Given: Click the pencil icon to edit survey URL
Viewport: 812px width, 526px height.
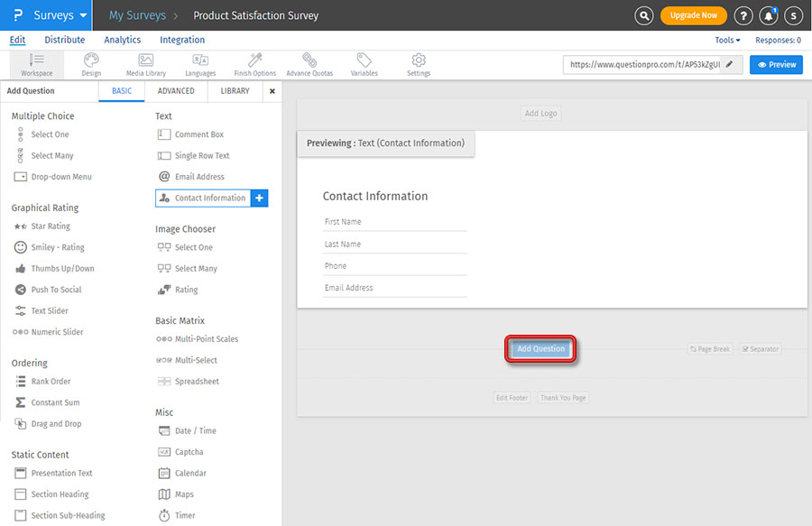Looking at the screenshot, I should pos(729,65).
